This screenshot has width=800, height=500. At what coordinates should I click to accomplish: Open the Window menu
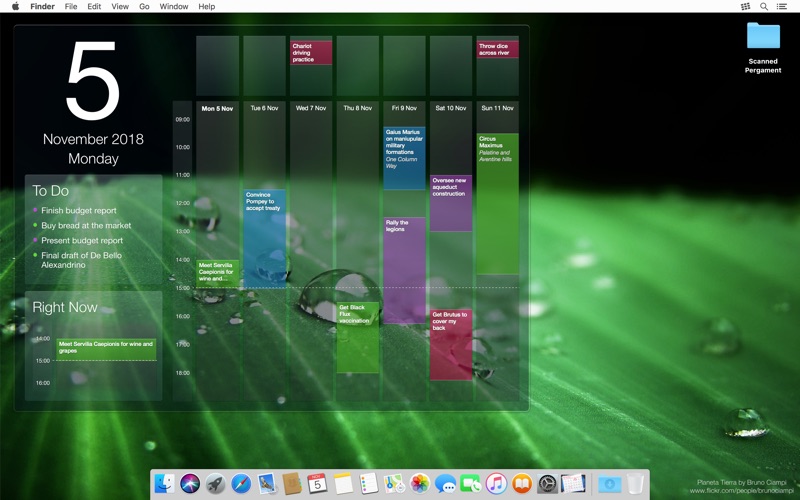tap(174, 6)
